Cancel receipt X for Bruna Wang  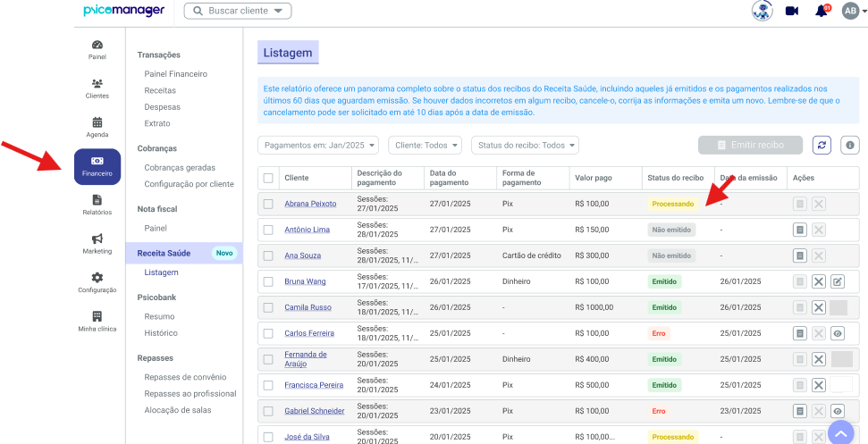819,281
